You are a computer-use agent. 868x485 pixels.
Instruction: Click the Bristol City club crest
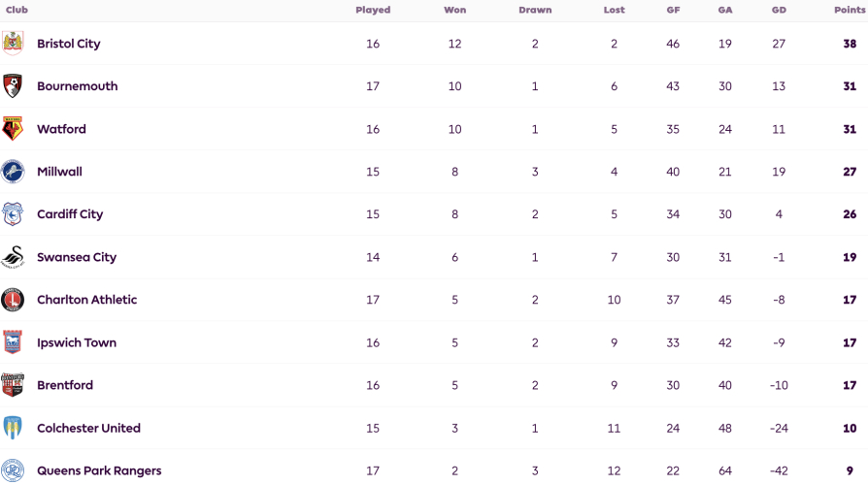pyautogui.click(x=13, y=43)
